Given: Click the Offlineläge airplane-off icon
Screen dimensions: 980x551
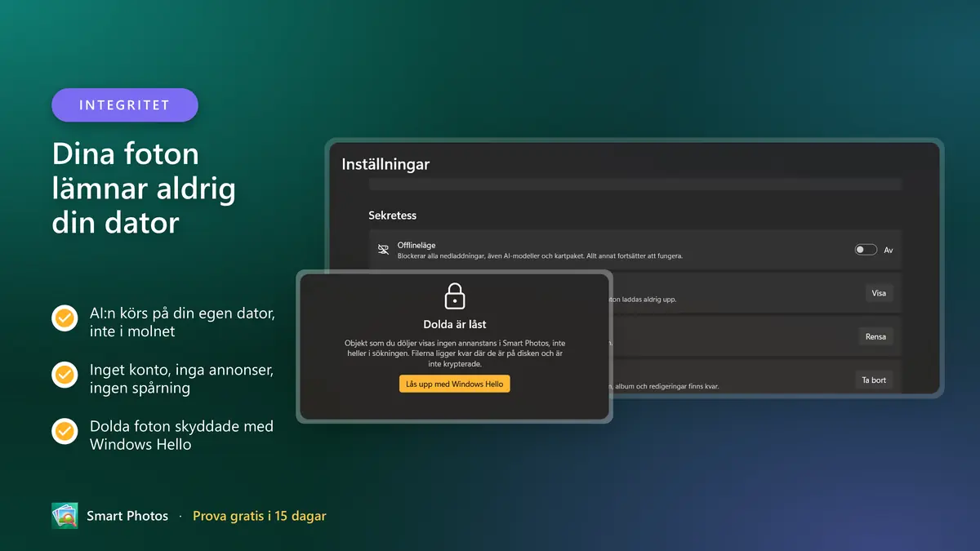Looking at the screenshot, I should pyautogui.click(x=383, y=250).
